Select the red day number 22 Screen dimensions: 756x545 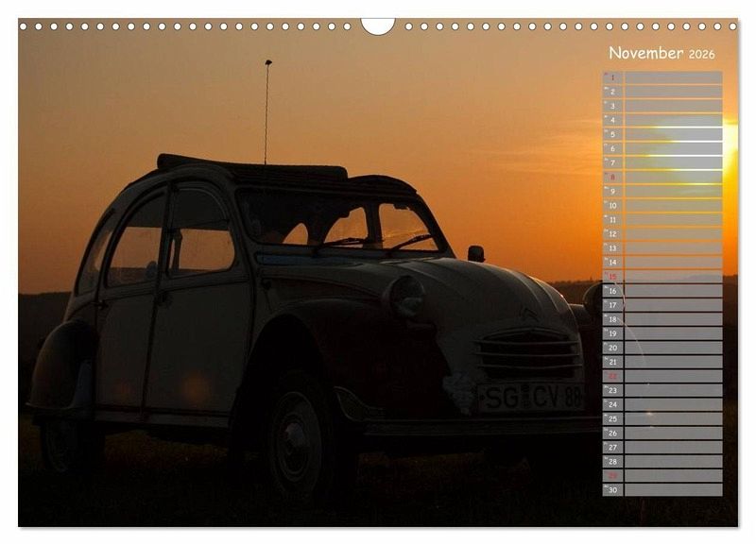(612, 376)
